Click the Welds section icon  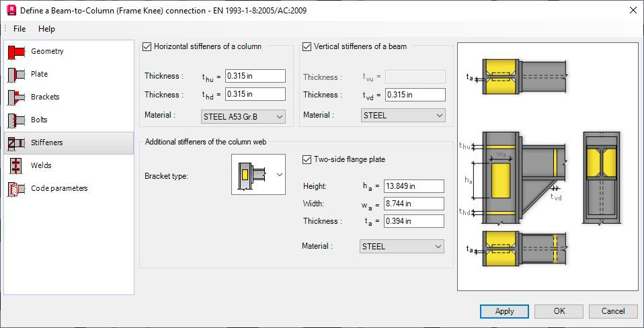16,166
